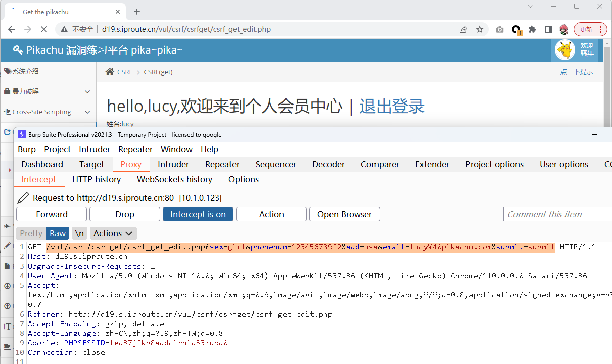The width and height of the screenshot is (612, 364).
Task: Click the 退出登录 logout link
Action: [392, 106]
